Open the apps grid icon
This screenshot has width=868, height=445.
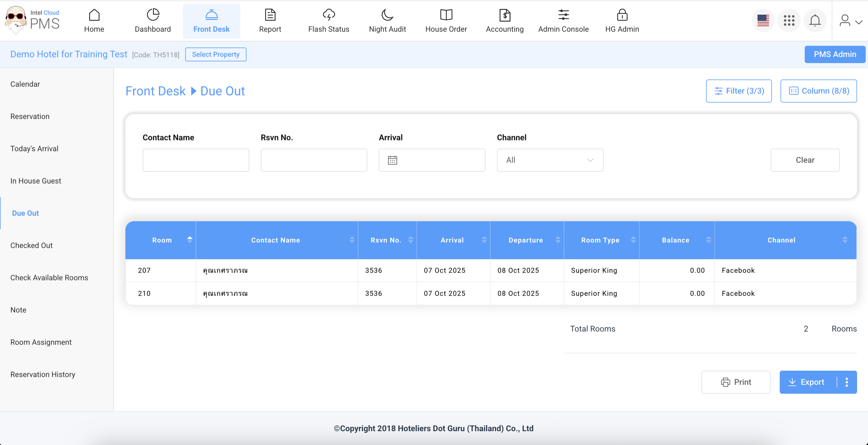[x=789, y=20]
